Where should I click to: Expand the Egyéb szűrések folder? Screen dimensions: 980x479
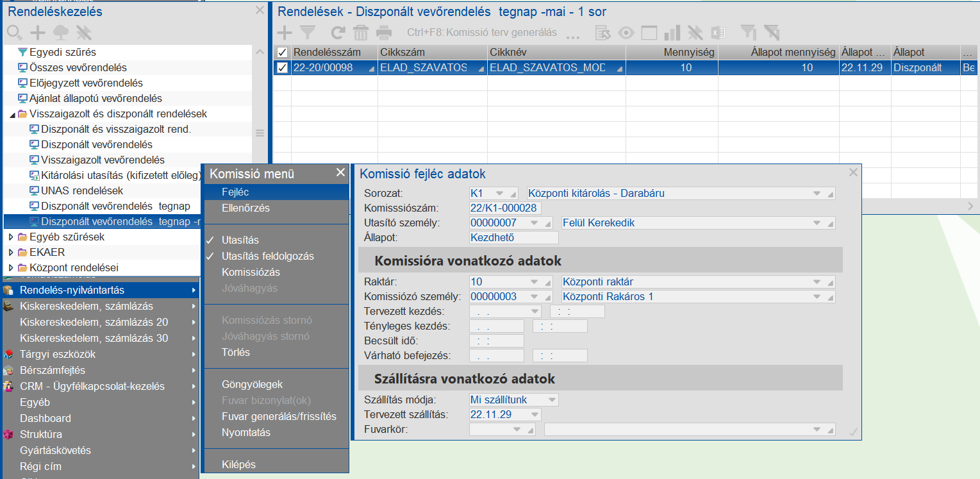click(11, 237)
